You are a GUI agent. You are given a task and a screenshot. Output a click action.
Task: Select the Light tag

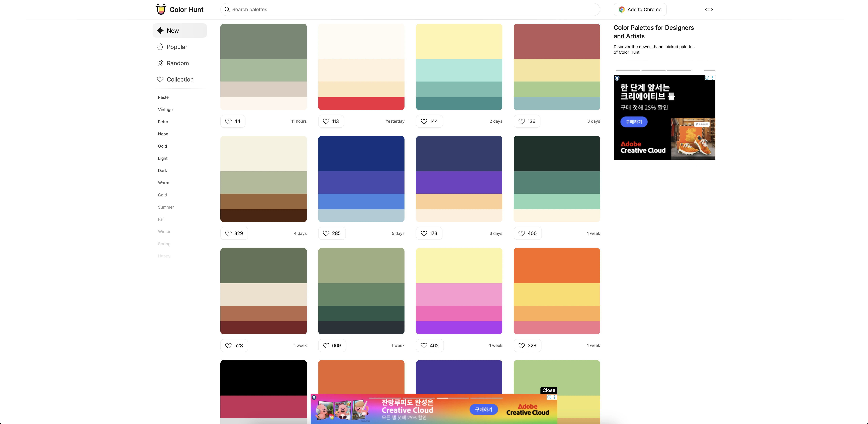click(x=163, y=158)
